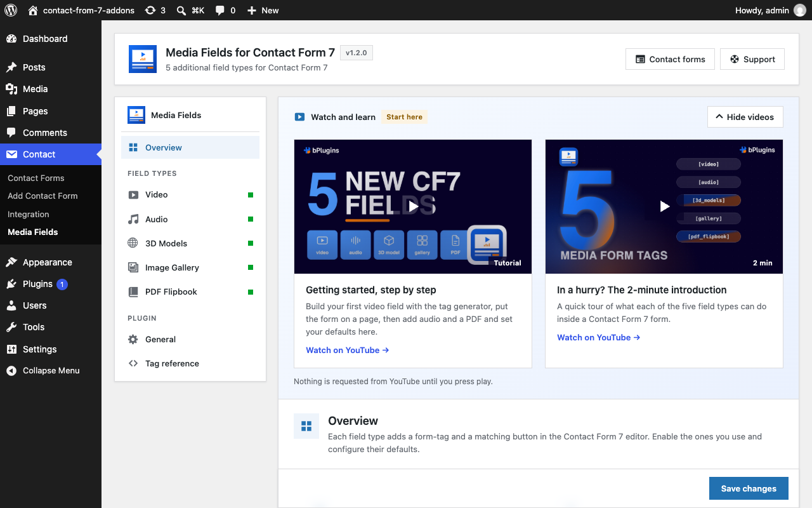This screenshot has width=812, height=508.
Task: Select the Contact menu item
Action: point(51,154)
